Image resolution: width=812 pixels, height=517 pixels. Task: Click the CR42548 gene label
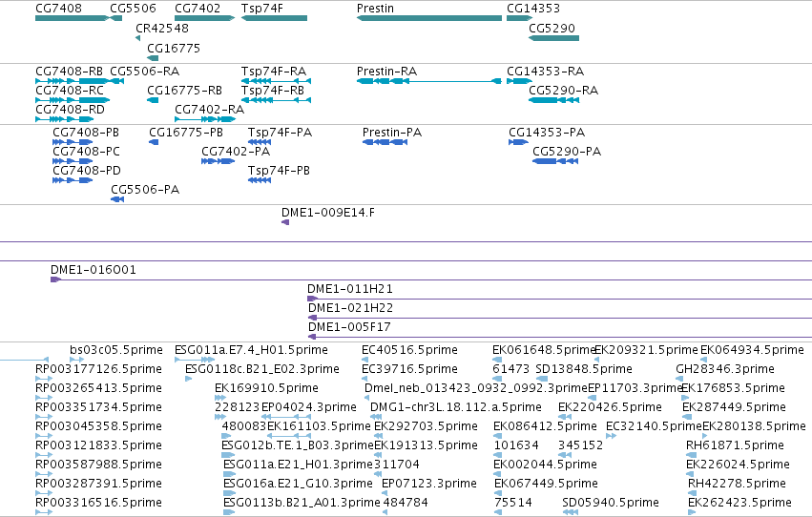tap(162, 29)
